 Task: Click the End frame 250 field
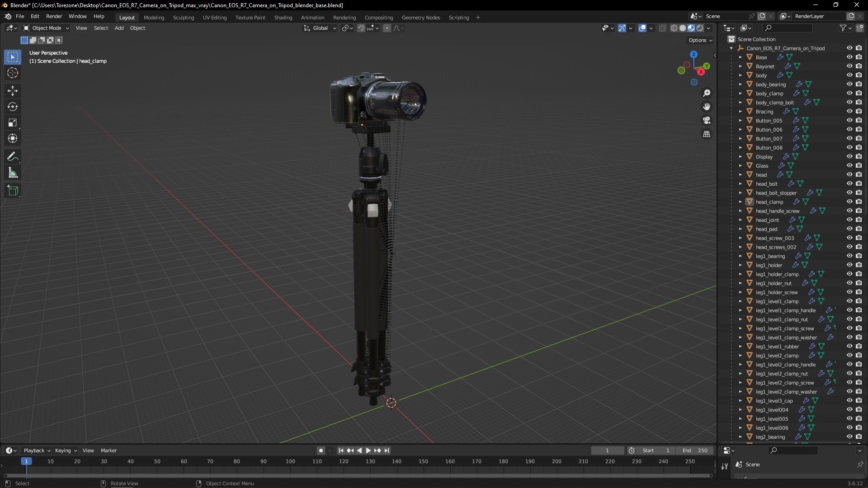(x=695, y=450)
